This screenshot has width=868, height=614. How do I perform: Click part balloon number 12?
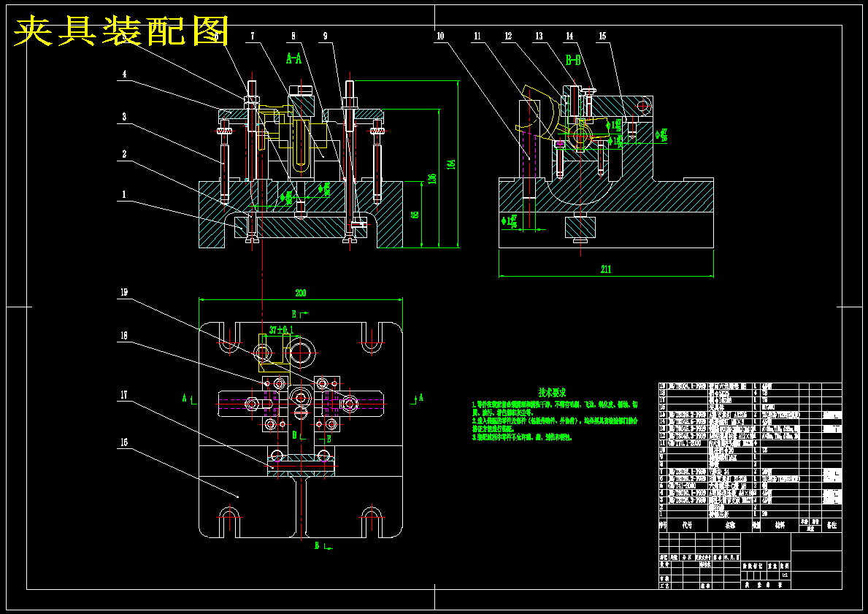(x=509, y=36)
